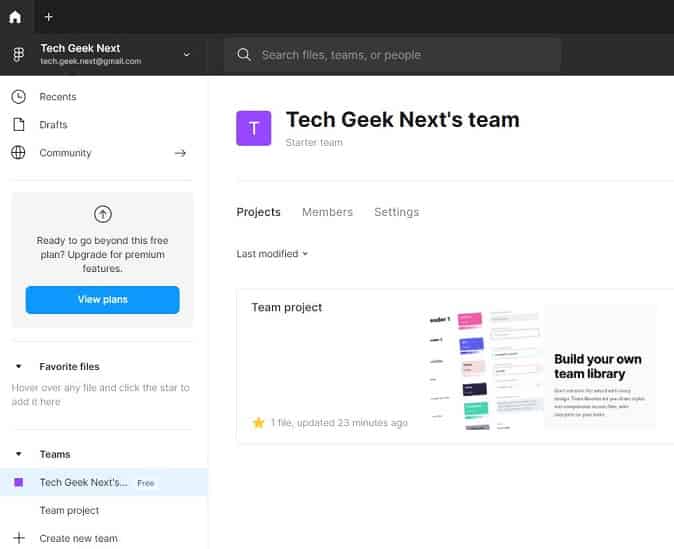Click the Figma logo icon next to the account name

click(x=18, y=54)
